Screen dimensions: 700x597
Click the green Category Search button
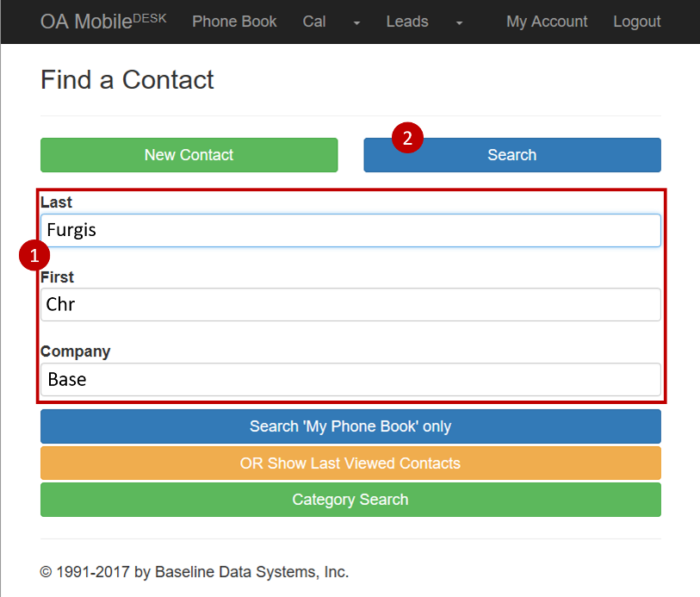pyautogui.click(x=350, y=500)
